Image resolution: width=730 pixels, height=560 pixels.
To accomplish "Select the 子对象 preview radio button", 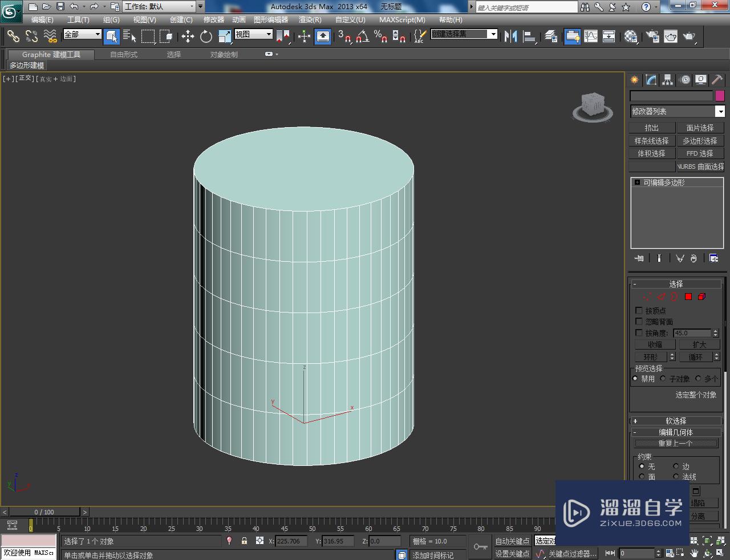I will point(663,378).
